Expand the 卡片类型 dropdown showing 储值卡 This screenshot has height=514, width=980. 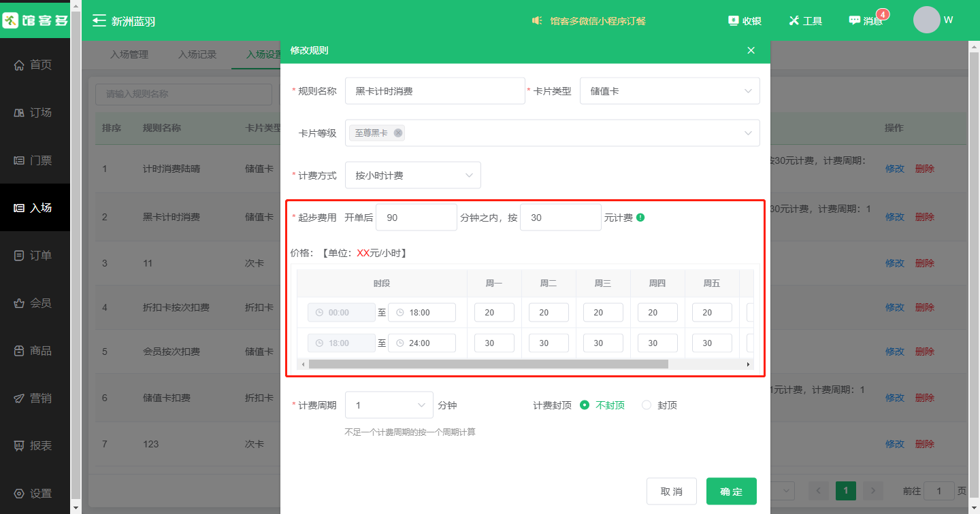(670, 91)
